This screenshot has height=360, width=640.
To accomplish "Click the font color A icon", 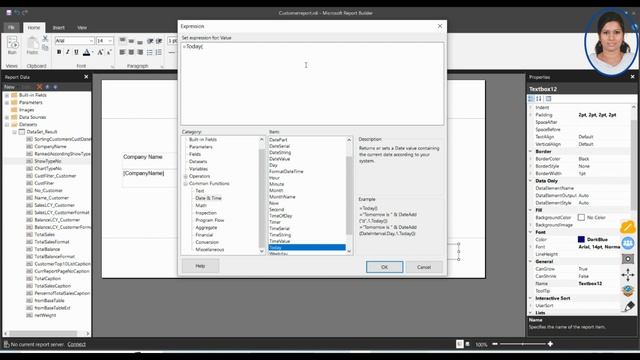I will [x=86, y=52].
